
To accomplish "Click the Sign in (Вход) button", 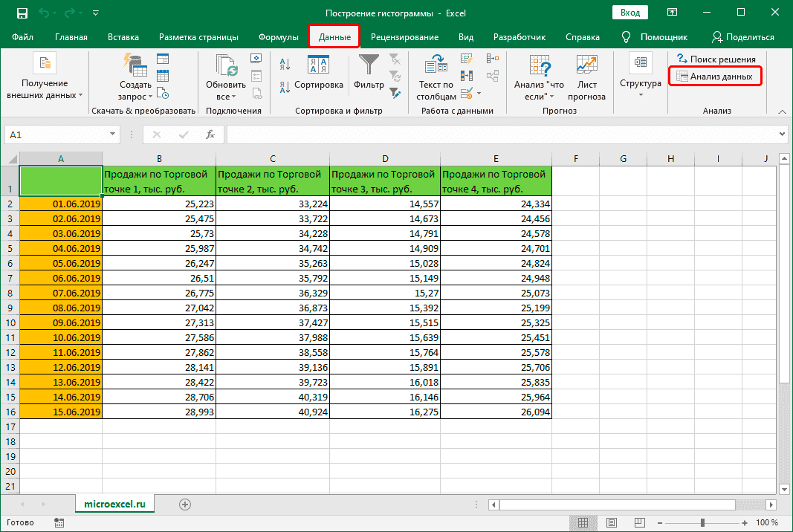I will (629, 13).
